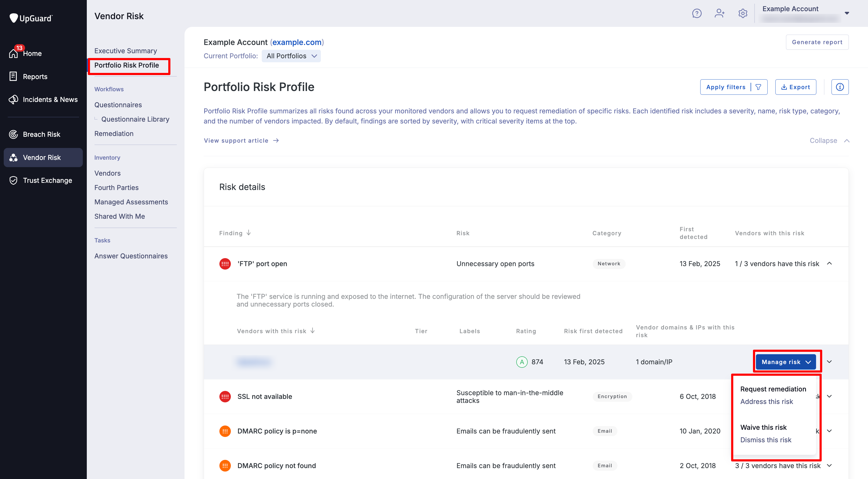Viewport: 868px width, 479px height.
Task: Click the UpGuard logo
Action: pos(31,18)
